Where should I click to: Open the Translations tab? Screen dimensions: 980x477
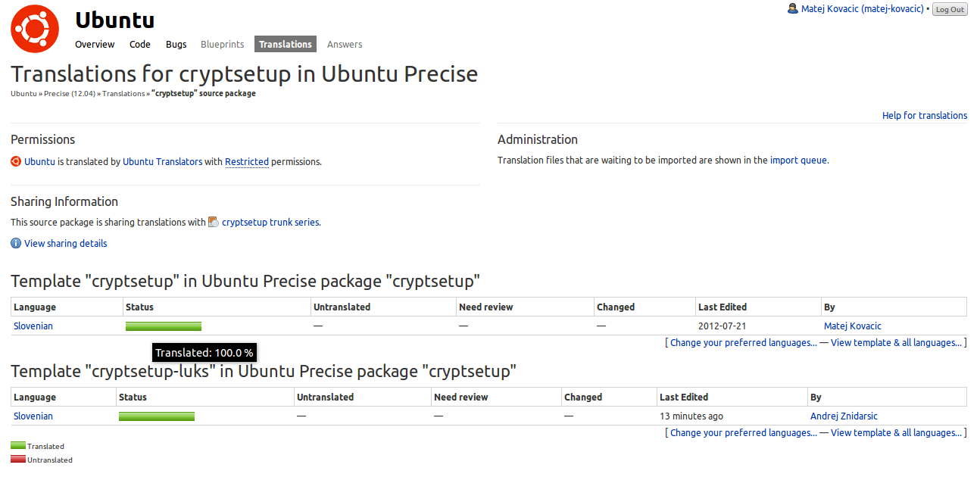pyautogui.click(x=286, y=44)
